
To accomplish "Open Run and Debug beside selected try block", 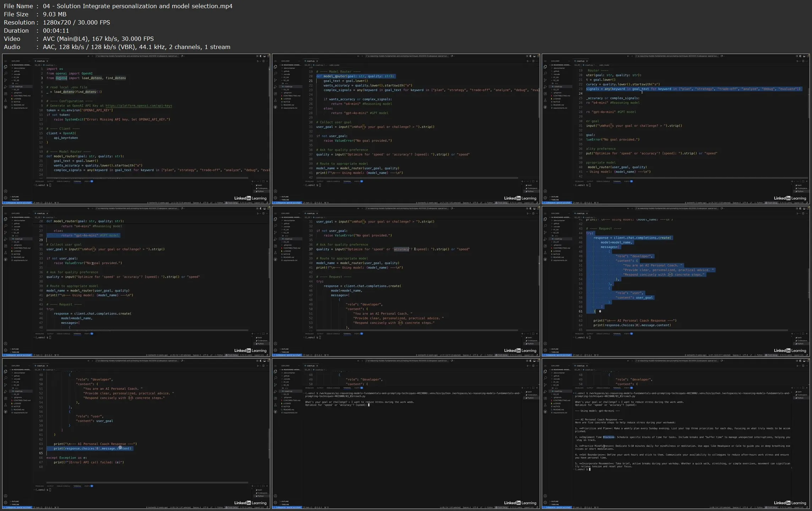I will 545,239.
